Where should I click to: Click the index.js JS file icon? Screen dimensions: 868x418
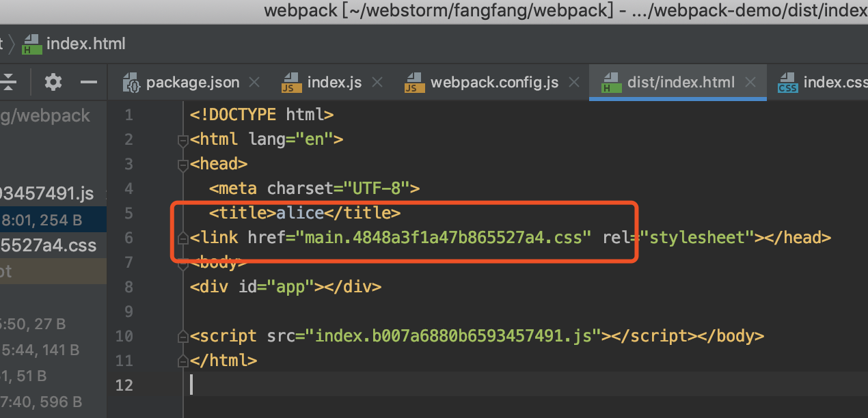click(292, 83)
